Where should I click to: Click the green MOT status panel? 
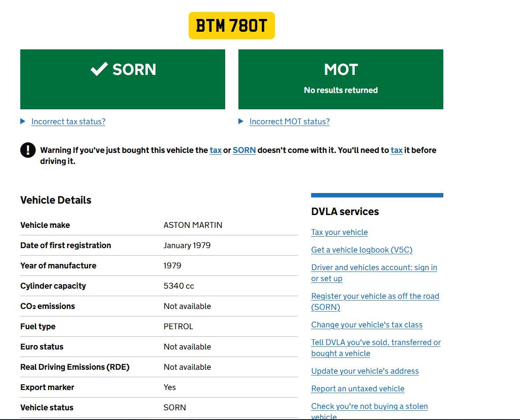point(341,79)
